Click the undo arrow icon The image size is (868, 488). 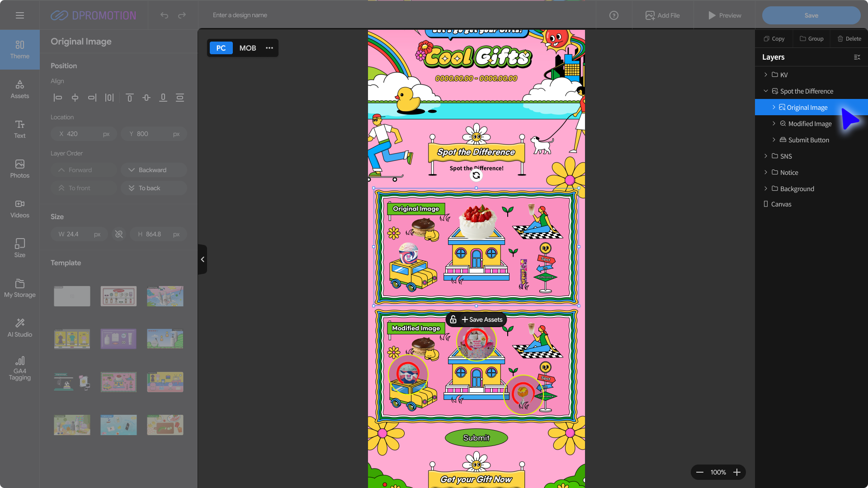(164, 15)
